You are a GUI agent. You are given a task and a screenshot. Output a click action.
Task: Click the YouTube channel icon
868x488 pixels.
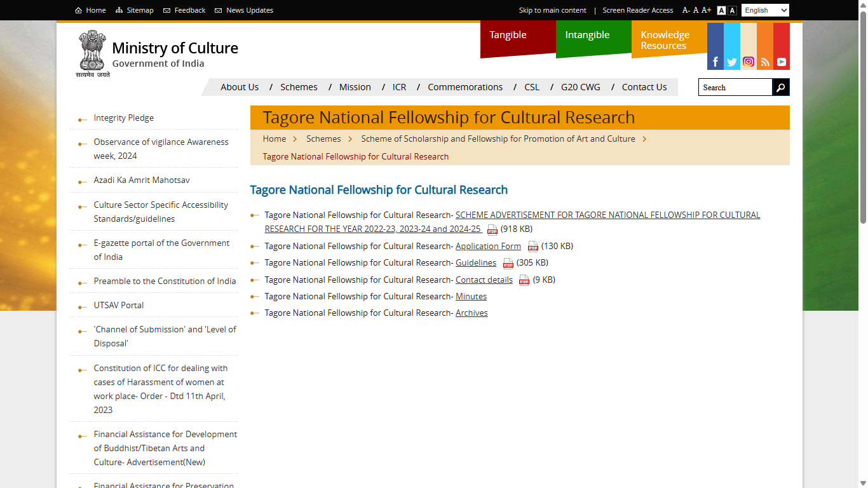(781, 62)
